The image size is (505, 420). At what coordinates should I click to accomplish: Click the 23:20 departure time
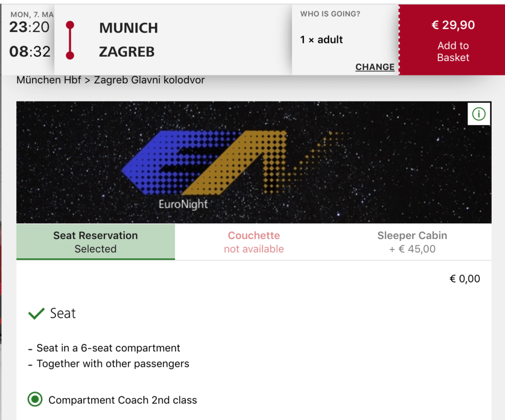point(30,27)
